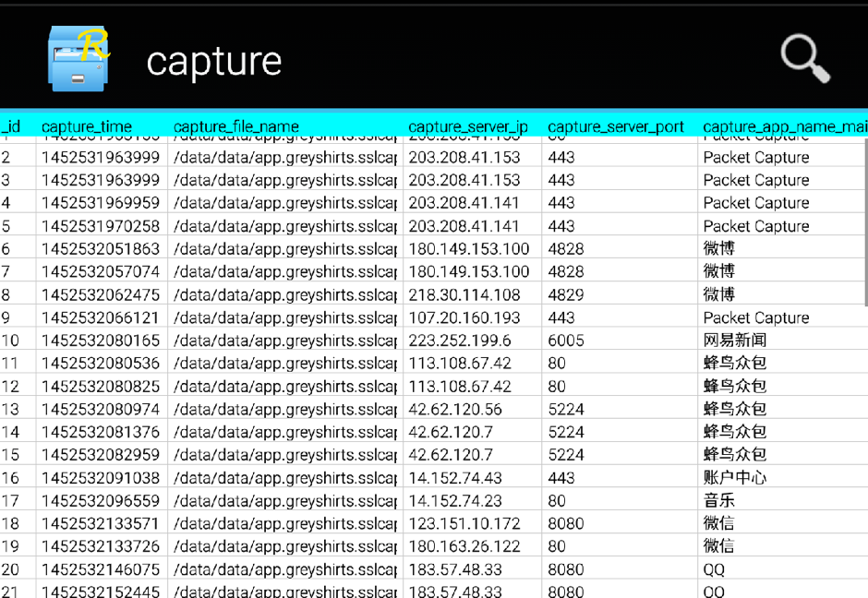Select capture time 1452532082959
The width and height of the screenshot is (868, 598).
coord(101,455)
